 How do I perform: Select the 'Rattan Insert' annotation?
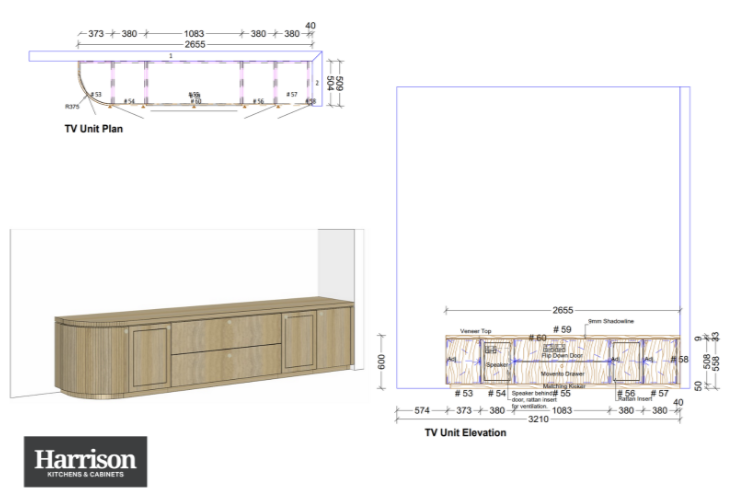coord(635,399)
